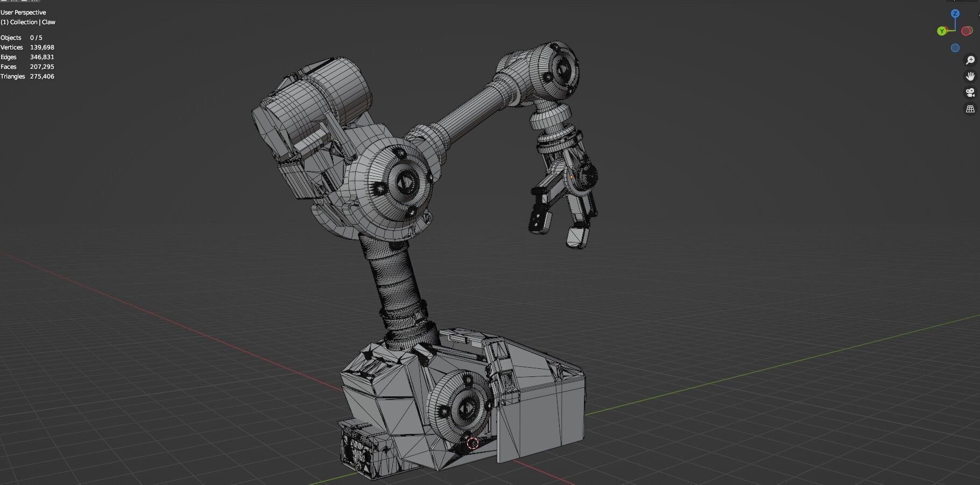Click the edge count '346,831'
This screenshot has width=980, height=485.
[x=42, y=57]
